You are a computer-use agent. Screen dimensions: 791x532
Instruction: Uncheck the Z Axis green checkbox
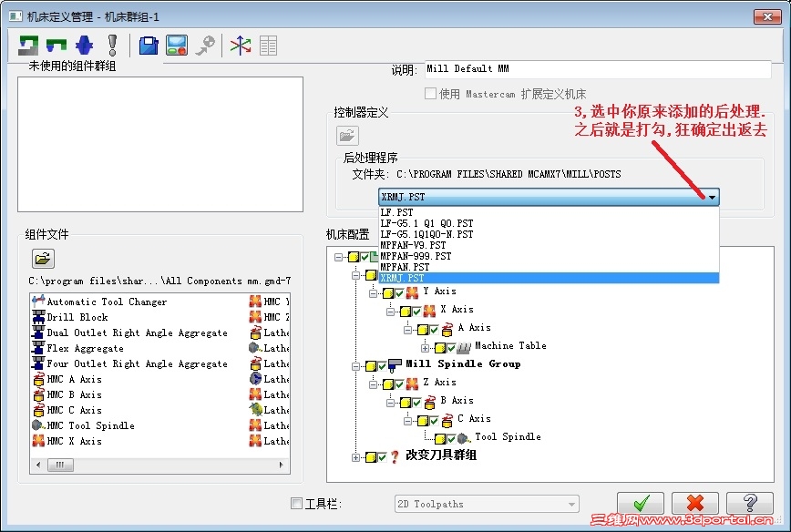point(399,384)
